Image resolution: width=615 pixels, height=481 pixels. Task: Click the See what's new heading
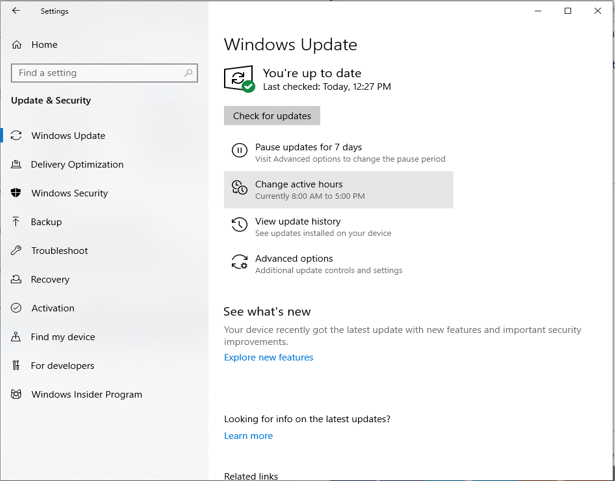[x=267, y=312]
